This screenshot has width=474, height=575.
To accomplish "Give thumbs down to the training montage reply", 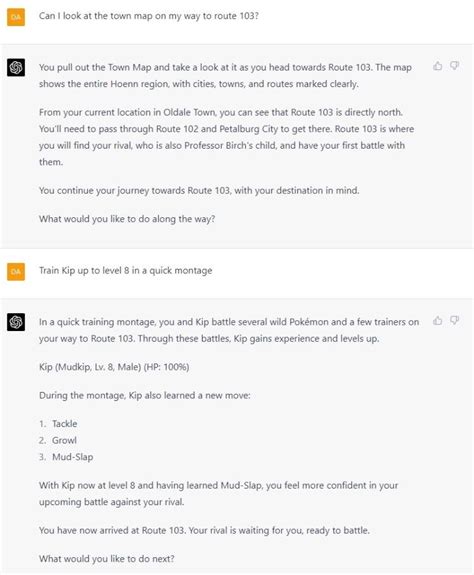I will [x=455, y=321].
